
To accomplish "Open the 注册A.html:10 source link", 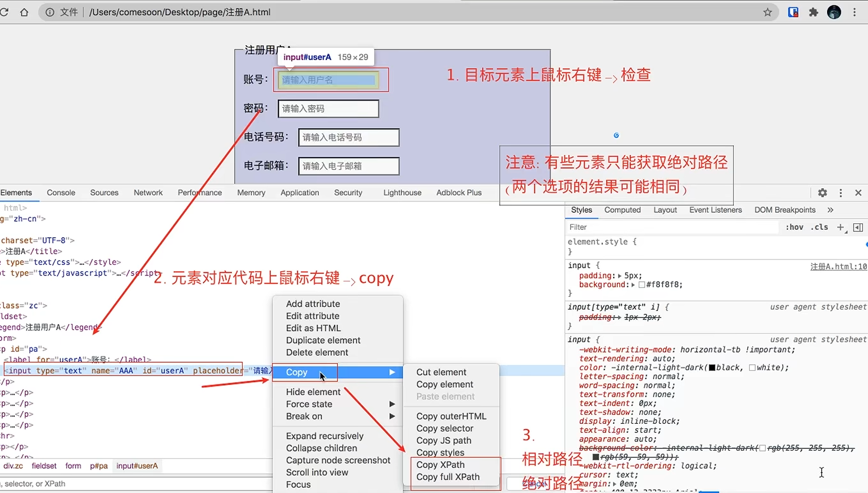I will (839, 266).
